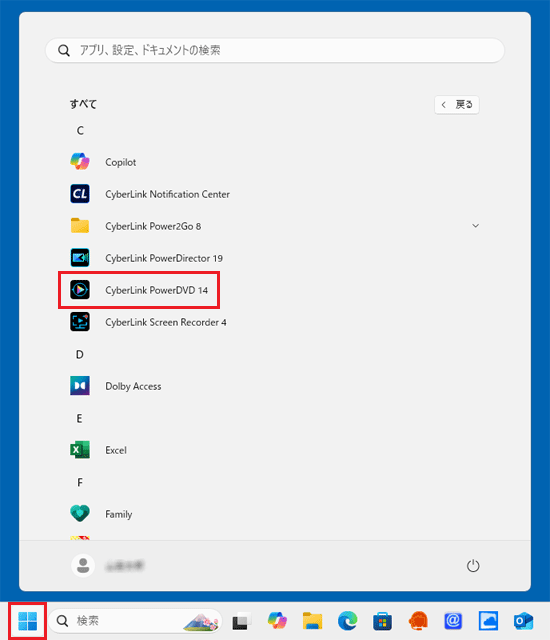Click the taskbar 検索 search box
The height and width of the screenshot is (640, 550).
tap(136, 621)
